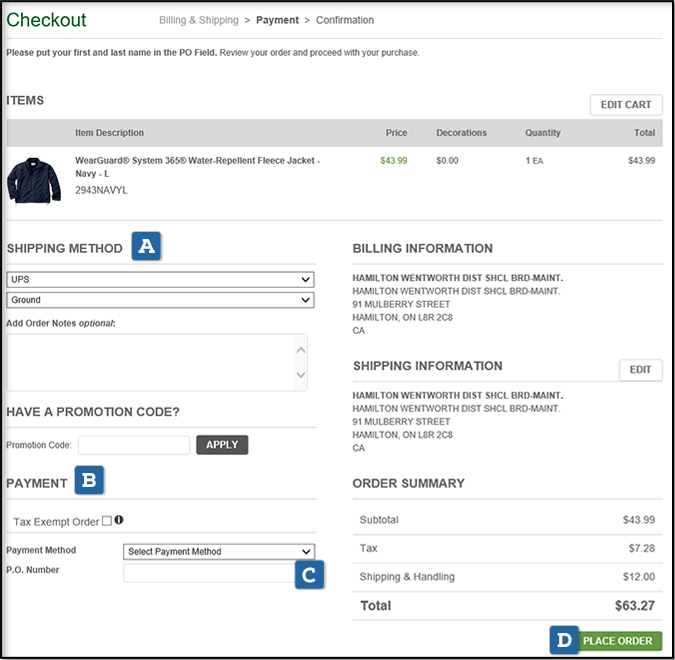Expand the Ground shipping service dropdown
The height and width of the screenshot is (660, 675).
click(x=160, y=299)
